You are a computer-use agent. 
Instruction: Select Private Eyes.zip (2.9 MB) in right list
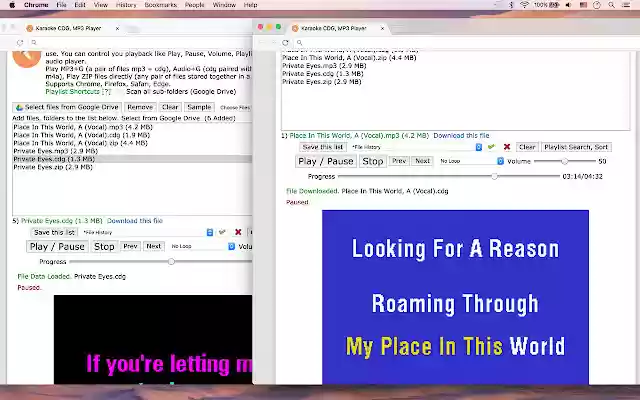coord(322,82)
